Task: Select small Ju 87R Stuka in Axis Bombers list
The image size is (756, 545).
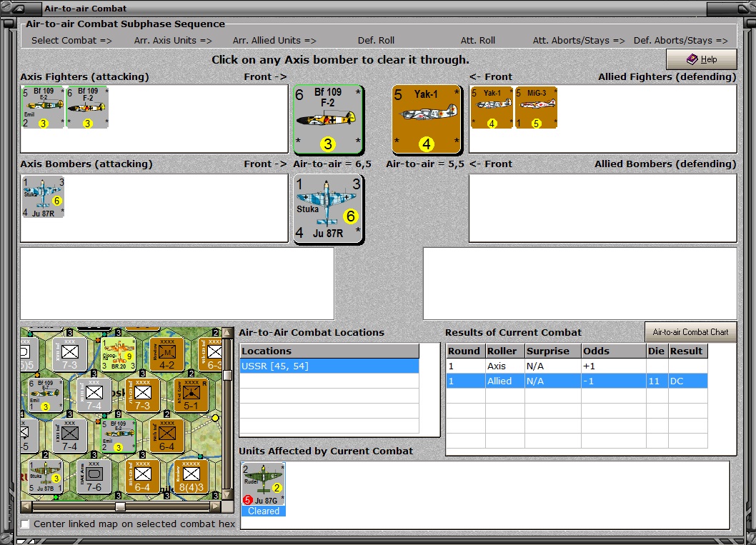Action: point(43,196)
